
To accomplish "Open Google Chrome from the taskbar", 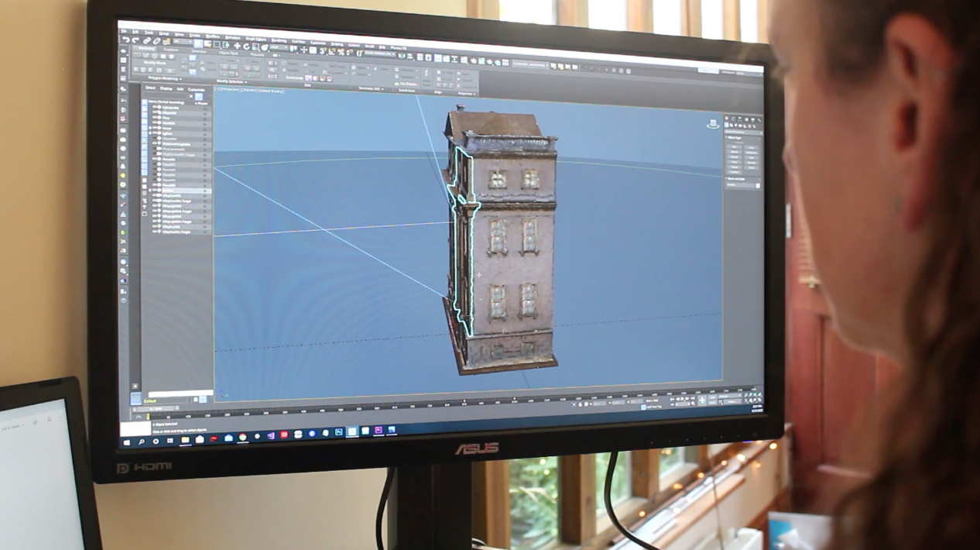I will coord(242,437).
